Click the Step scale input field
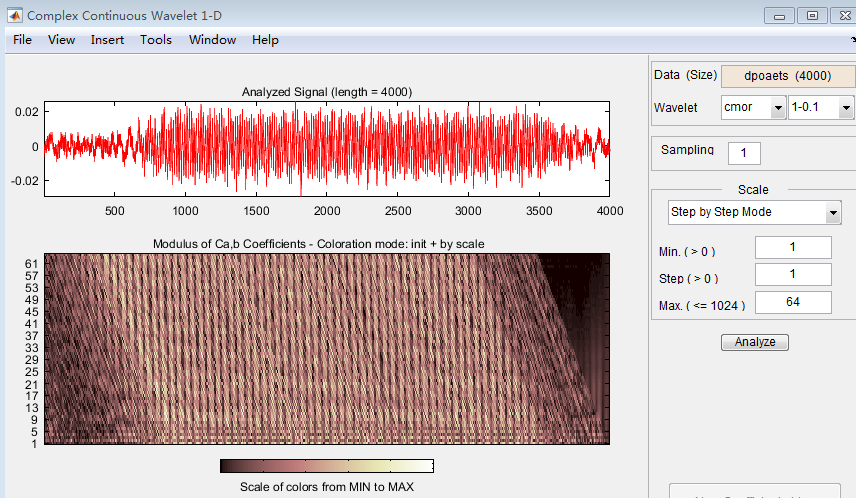This screenshot has width=856, height=498. [x=793, y=275]
